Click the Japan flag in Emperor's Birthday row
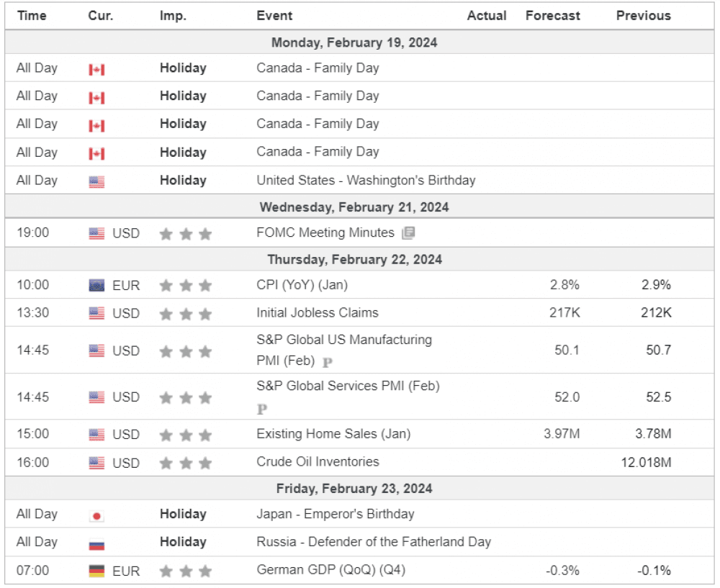 [96, 516]
